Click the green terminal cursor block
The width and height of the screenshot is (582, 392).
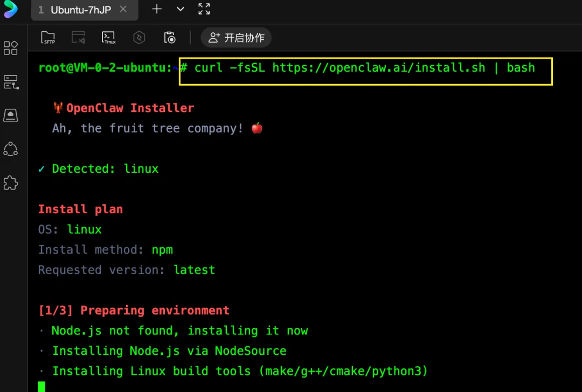(41, 387)
